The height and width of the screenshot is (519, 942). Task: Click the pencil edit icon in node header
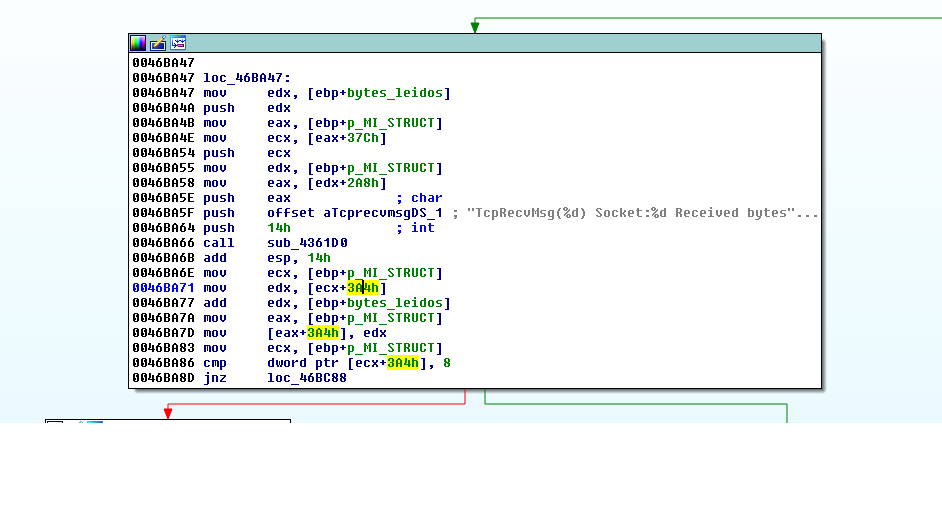(158, 43)
